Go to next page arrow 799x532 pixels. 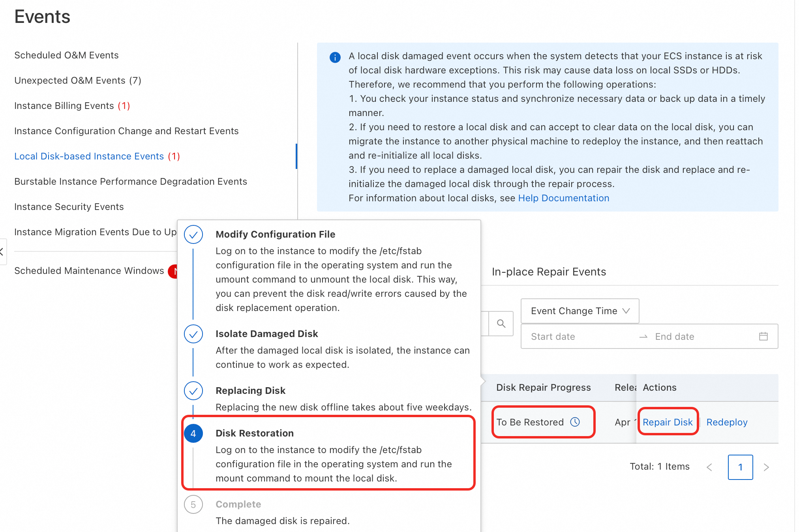[x=766, y=467]
